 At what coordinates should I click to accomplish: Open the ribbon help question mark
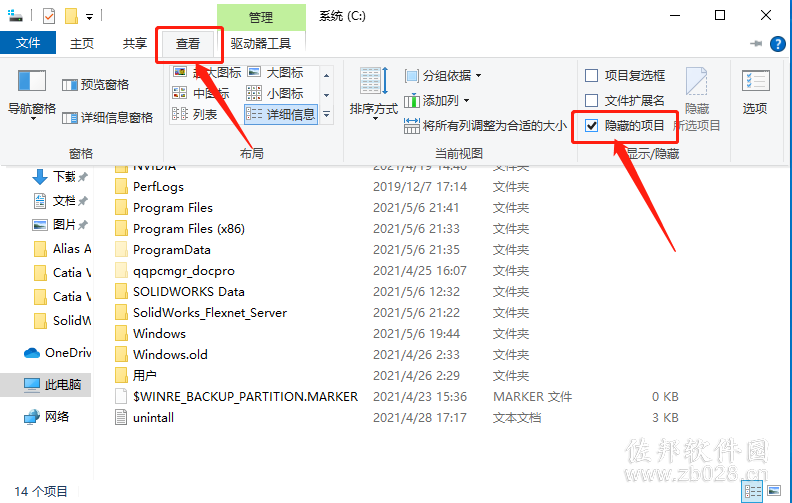pos(778,44)
